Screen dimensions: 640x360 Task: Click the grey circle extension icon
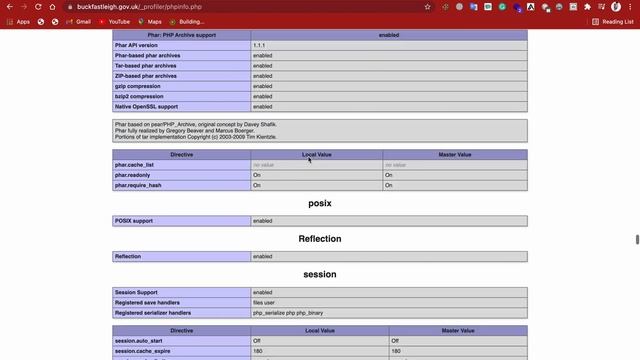tap(459, 7)
